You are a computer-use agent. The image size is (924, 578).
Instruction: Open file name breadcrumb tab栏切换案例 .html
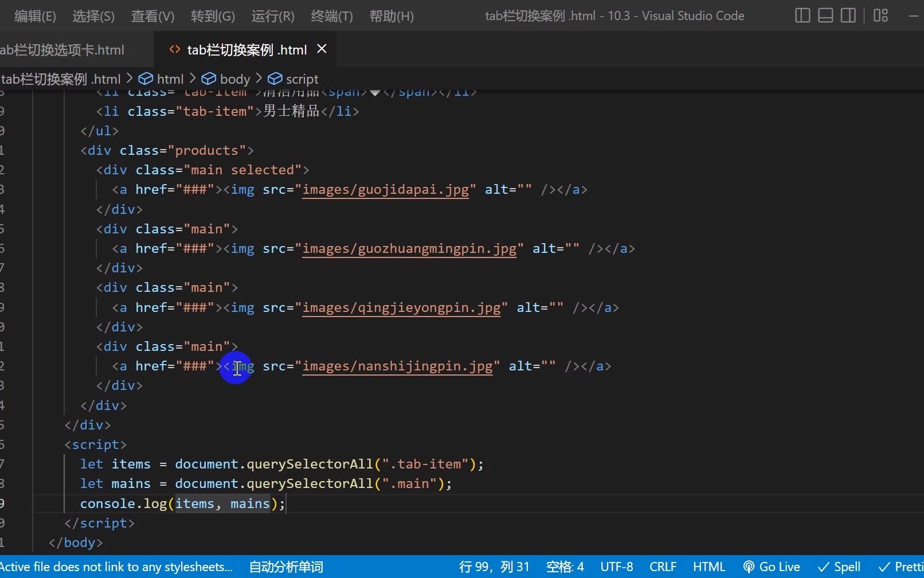[x=61, y=79]
